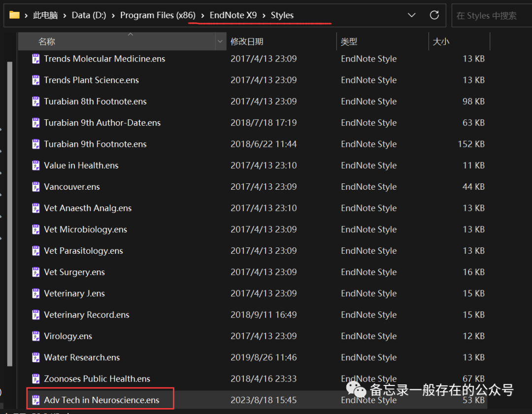This screenshot has height=414, width=532.
Task: Open the address history dropdown
Action: (x=411, y=15)
